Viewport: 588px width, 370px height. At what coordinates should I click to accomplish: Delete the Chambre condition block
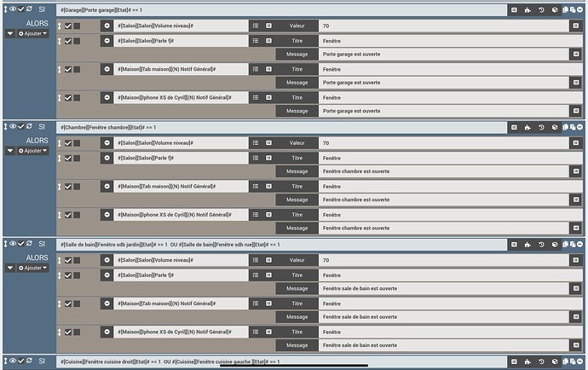[x=579, y=128]
